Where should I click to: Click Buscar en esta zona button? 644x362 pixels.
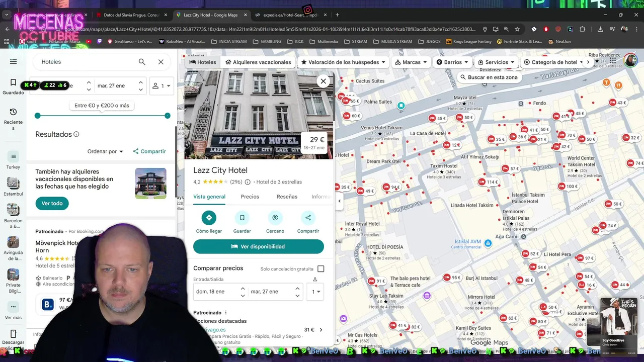coord(489,77)
